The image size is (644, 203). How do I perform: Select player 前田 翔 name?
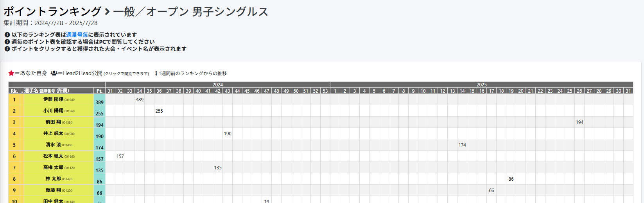point(53,122)
